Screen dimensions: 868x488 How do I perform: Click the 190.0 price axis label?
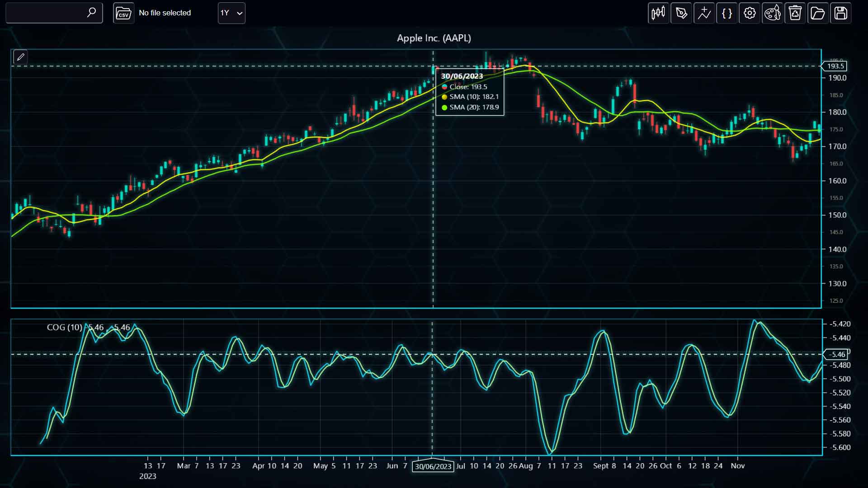tap(837, 78)
